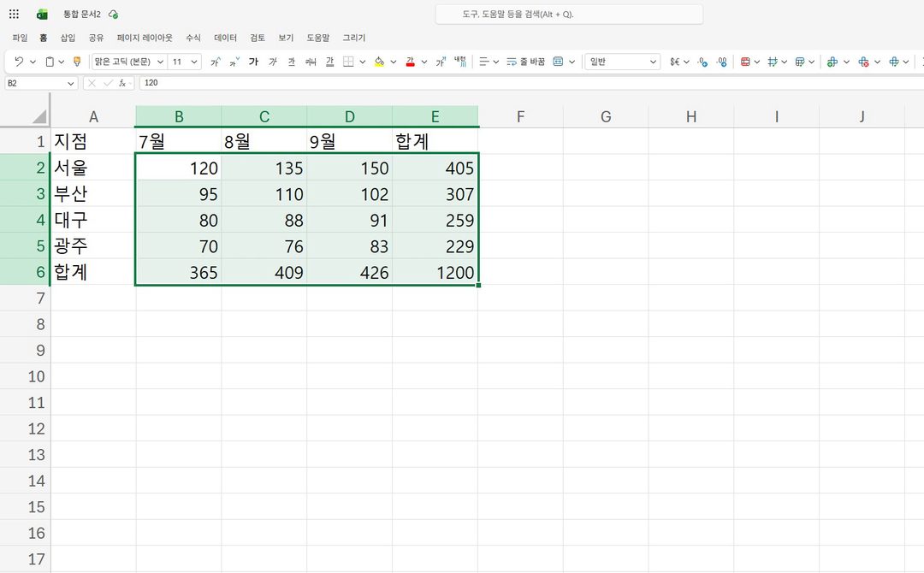Expand the text alignment dropdown arrow
The image size is (924, 573).
pos(495,62)
